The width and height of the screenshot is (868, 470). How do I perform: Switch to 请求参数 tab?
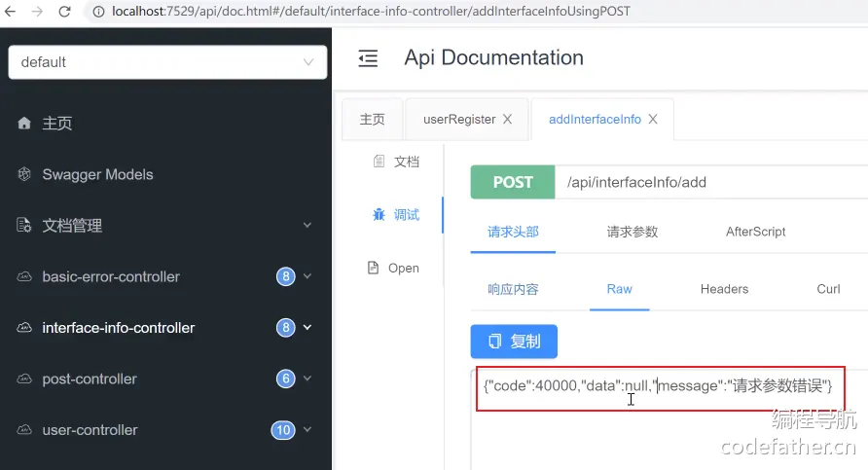633,232
